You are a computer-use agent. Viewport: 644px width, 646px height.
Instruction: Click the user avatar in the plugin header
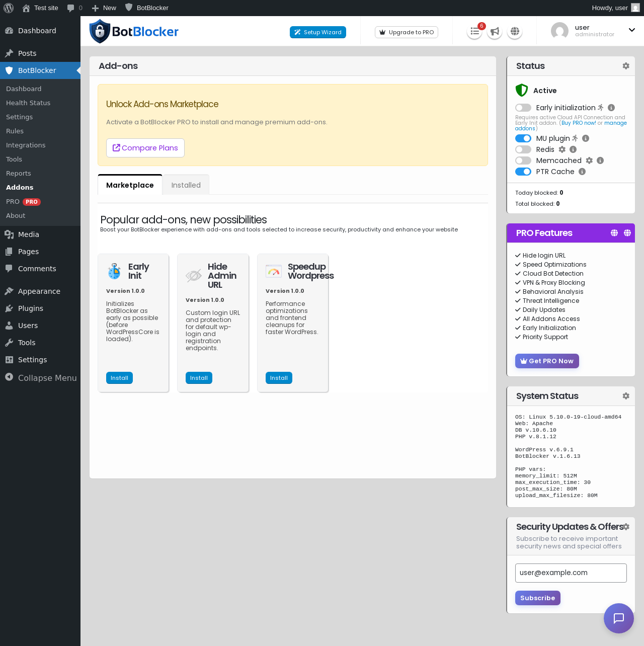(559, 31)
